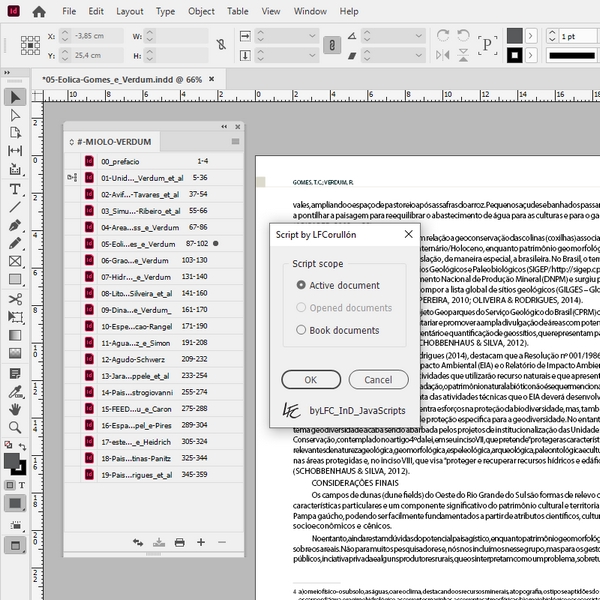Set style source on 01-Unid..._Verdum_et_al row
Viewport: 600px width, 600px height.
(72, 178)
